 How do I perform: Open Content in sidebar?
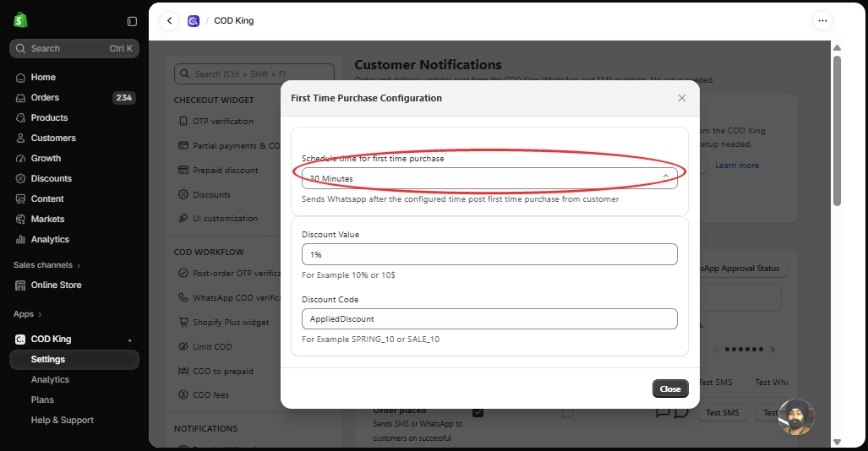coord(47,198)
